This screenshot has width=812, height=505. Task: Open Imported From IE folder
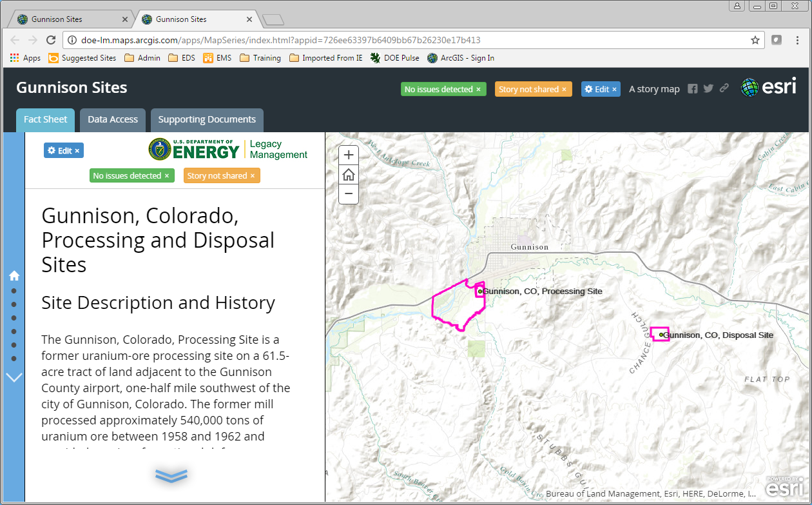pyautogui.click(x=326, y=58)
